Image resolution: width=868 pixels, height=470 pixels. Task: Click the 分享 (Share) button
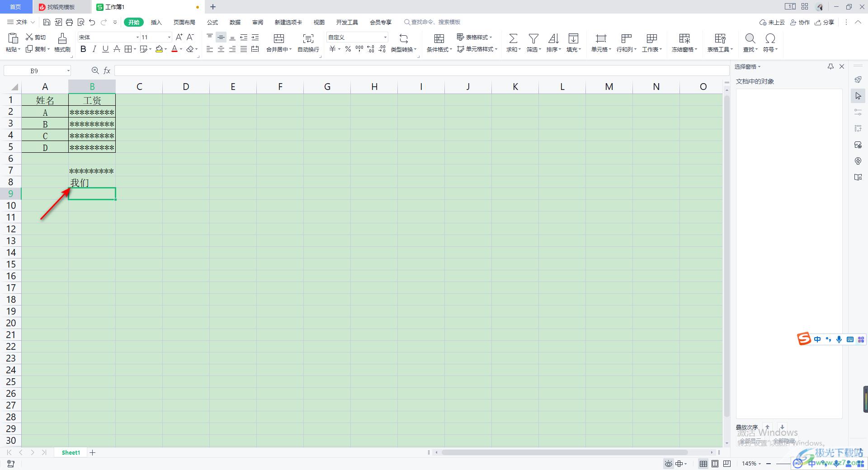click(x=825, y=22)
